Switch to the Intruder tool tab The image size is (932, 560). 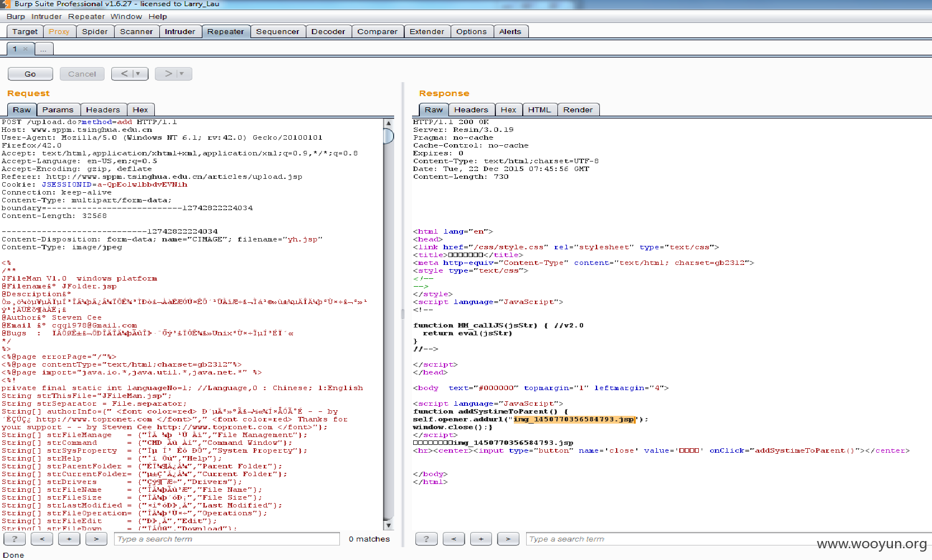click(179, 31)
